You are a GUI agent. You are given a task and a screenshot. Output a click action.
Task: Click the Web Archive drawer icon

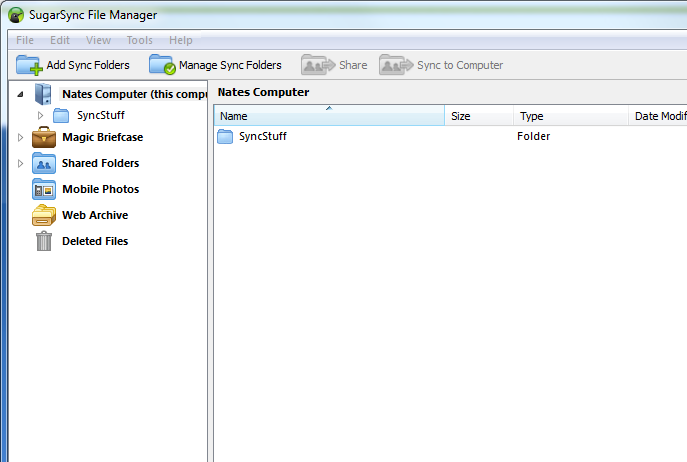[44, 215]
